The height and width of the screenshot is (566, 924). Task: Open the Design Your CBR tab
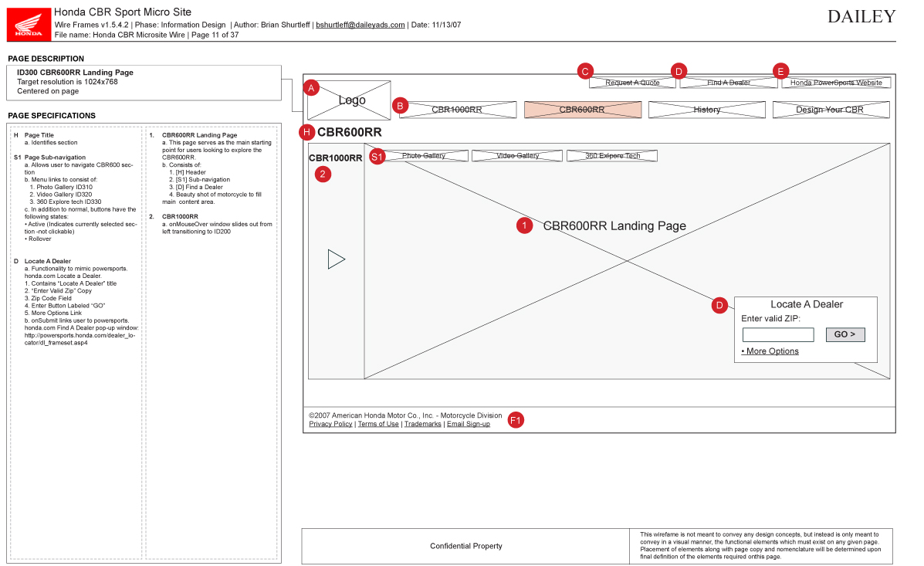point(830,110)
